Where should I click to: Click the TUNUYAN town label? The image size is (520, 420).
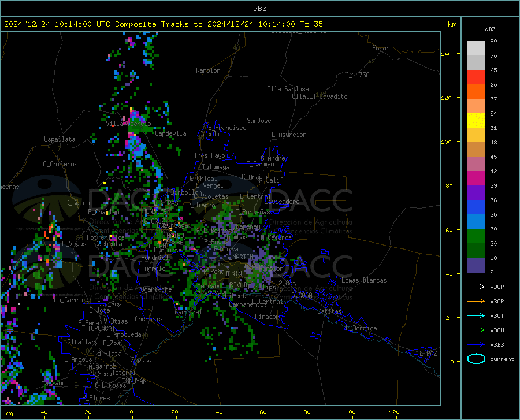click(134, 381)
